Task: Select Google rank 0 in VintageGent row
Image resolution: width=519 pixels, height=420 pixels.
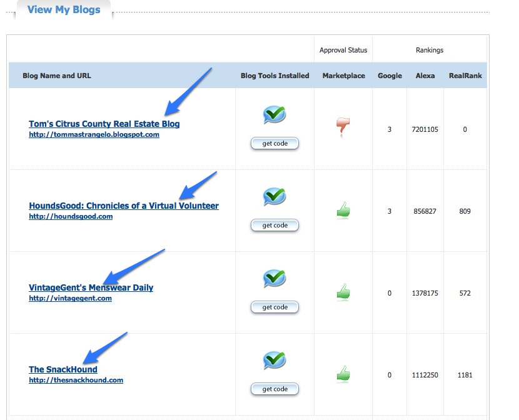Action: pos(390,293)
